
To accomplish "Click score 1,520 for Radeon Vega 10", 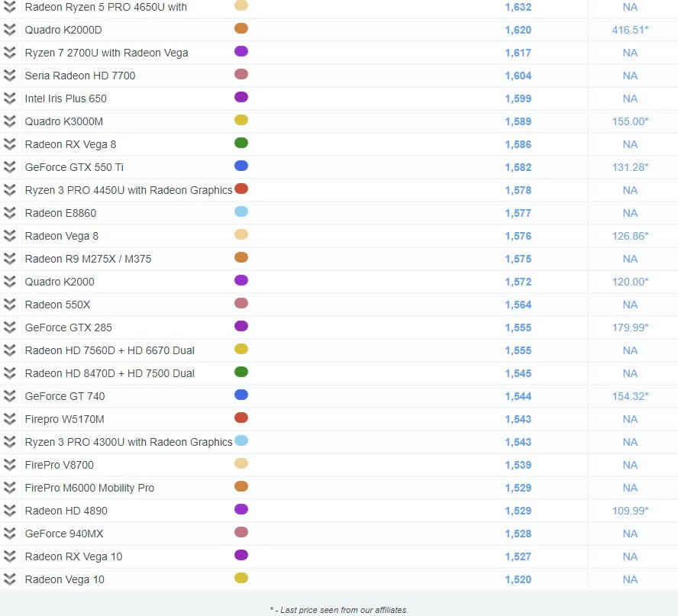I will pos(518,579).
